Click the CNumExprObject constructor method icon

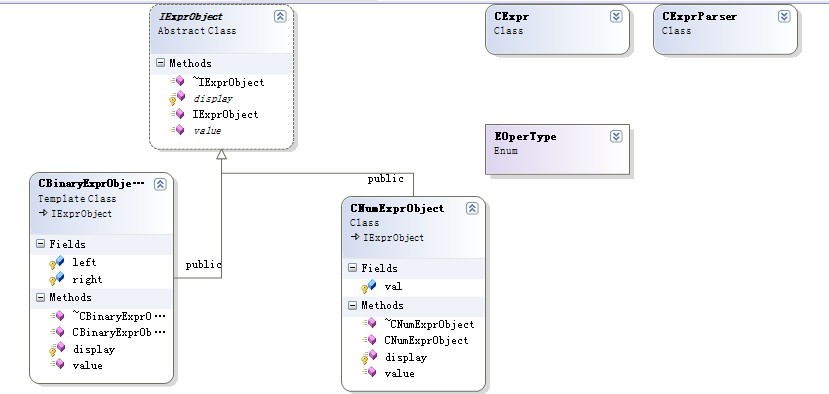pos(369,340)
